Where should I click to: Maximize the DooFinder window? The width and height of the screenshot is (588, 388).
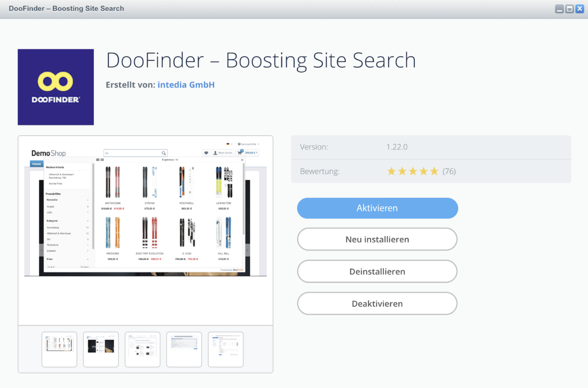point(569,9)
